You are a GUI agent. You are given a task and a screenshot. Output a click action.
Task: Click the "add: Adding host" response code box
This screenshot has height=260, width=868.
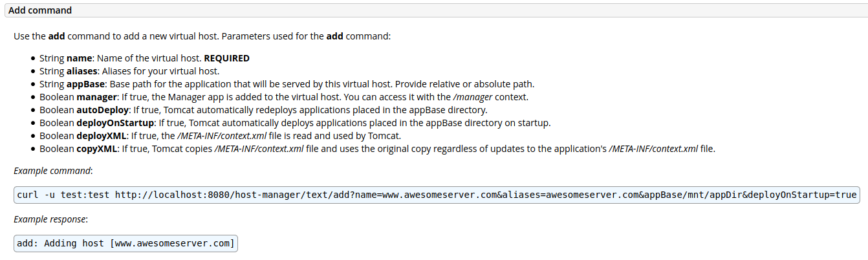(x=125, y=243)
